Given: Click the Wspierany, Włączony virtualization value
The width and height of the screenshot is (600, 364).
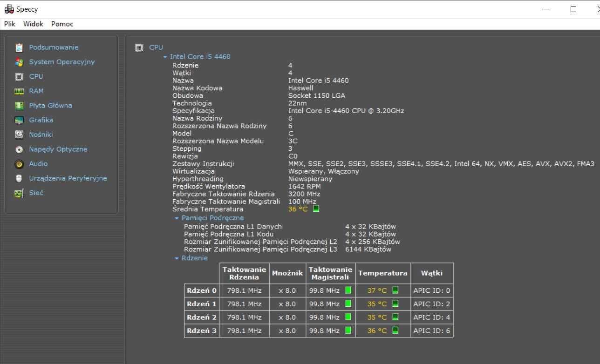Looking at the screenshot, I should 324,171.
